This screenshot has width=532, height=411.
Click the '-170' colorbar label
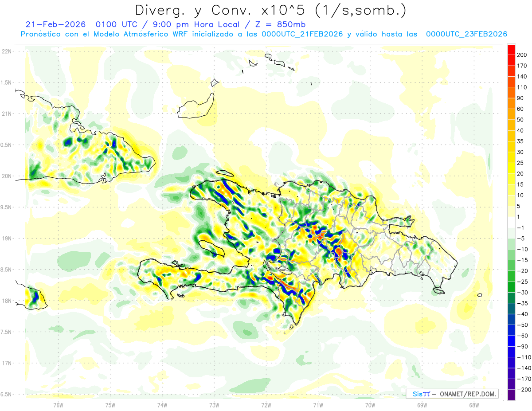click(524, 379)
